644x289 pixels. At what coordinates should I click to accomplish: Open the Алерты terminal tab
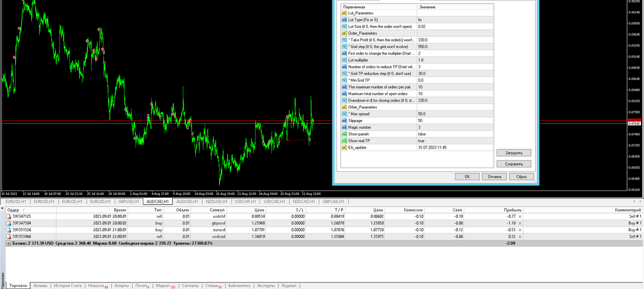pyautogui.click(x=122, y=285)
